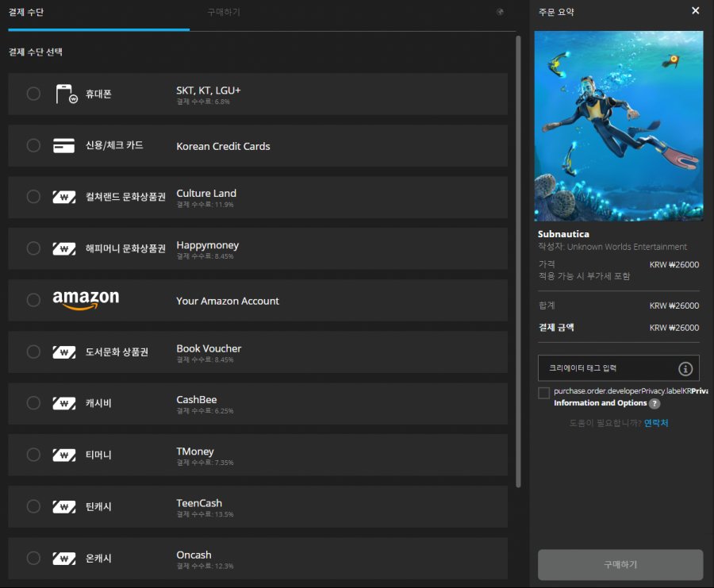714x588 pixels.
Task: Click the credit card icon
Action: pos(64,146)
